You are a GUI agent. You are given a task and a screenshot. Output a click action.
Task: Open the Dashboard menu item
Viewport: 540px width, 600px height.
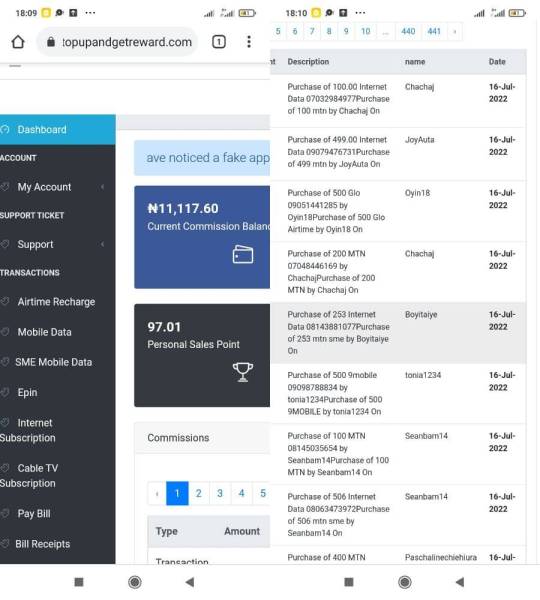[x=57, y=130]
